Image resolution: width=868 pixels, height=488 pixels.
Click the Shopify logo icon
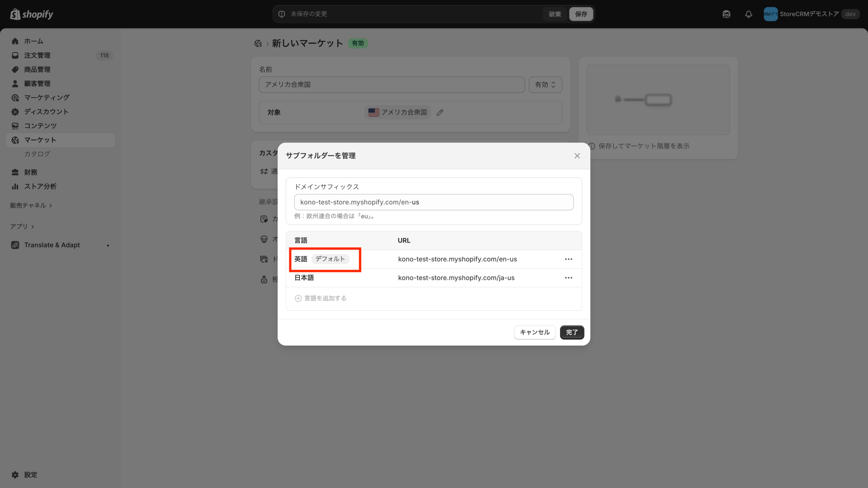click(x=15, y=14)
